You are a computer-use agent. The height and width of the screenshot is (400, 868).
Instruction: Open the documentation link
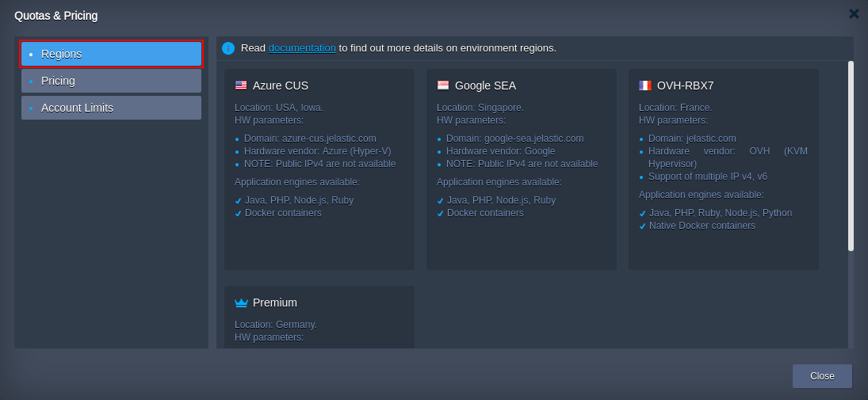click(302, 48)
